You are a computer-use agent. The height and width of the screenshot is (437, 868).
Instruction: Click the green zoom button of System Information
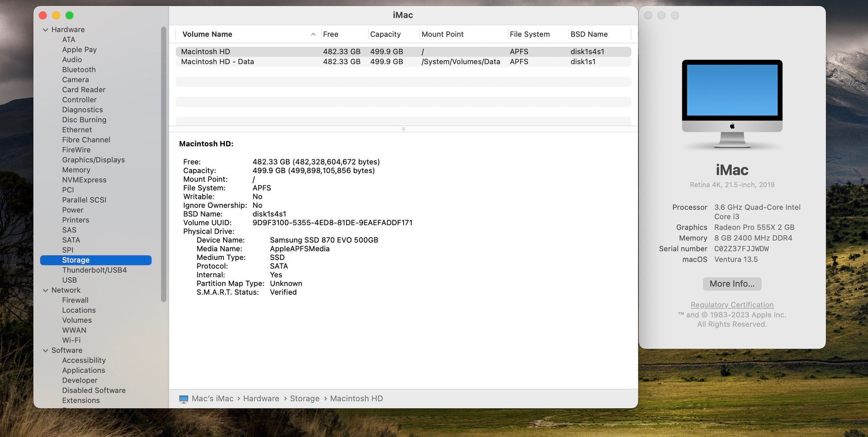pos(70,16)
